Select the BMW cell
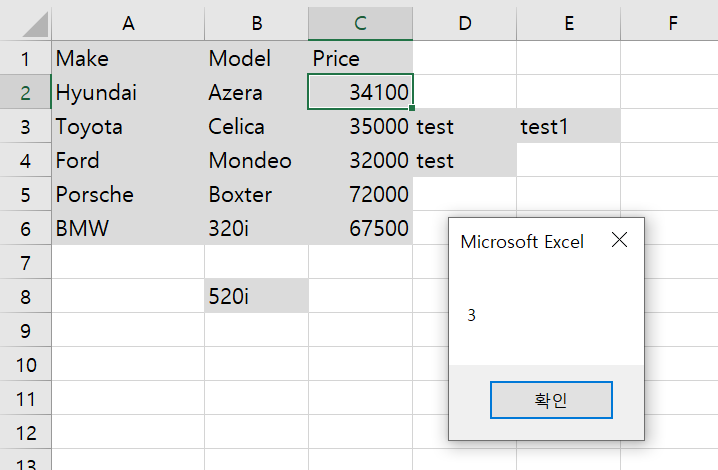This screenshot has height=470, width=718. [x=128, y=228]
